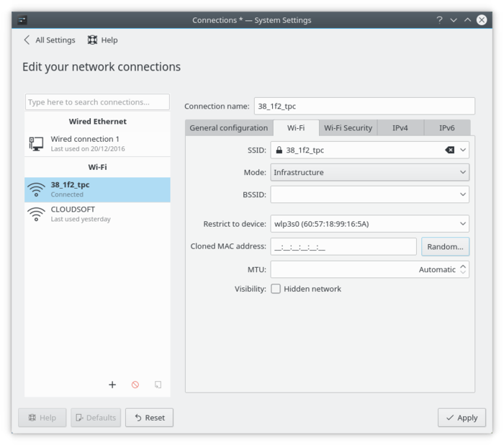The height and width of the screenshot is (445, 504).
Task: Click the Wired connection 1 ethernet icon
Action: 35,143
